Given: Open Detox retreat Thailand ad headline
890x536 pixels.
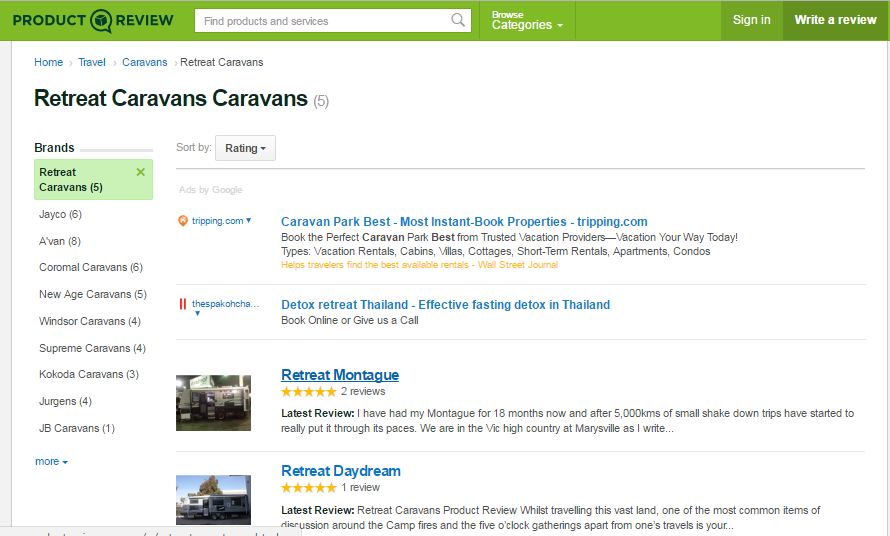Looking at the screenshot, I should coord(446,305).
